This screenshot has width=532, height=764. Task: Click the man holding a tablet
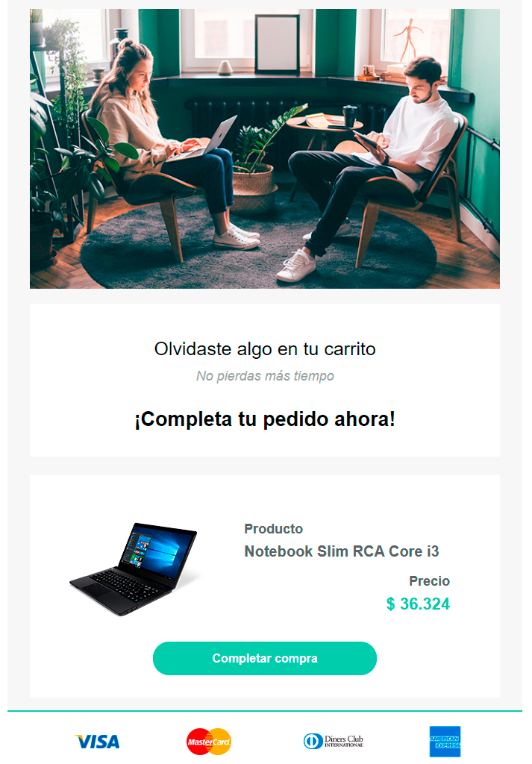370,166
